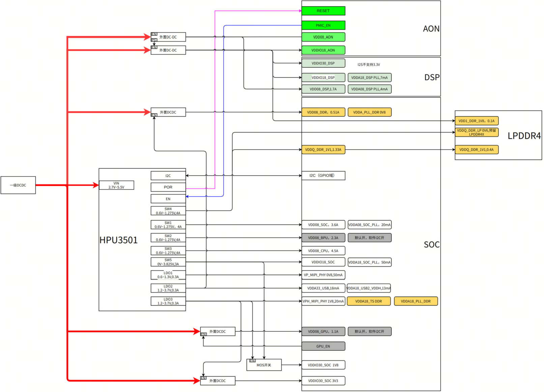The image size is (544, 392).
Task: Select the LDO3 1.2~3.7V,0.3A block
Action: [x=168, y=301]
